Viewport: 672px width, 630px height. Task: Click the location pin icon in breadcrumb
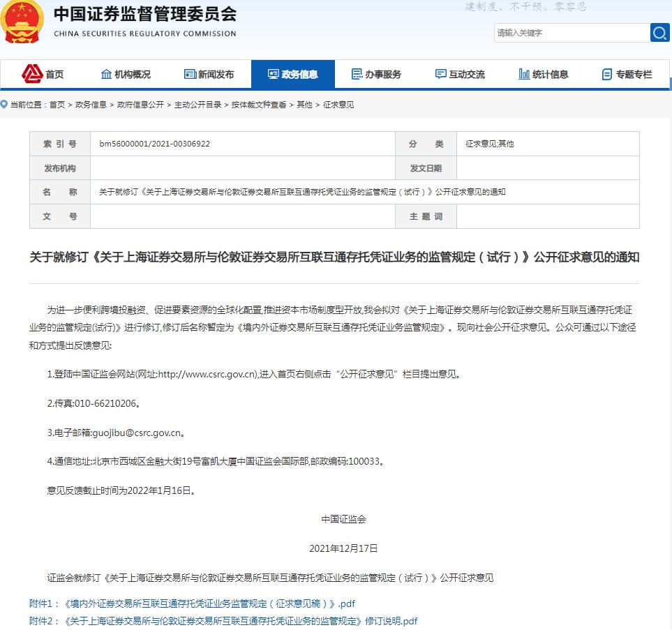[x=4, y=104]
